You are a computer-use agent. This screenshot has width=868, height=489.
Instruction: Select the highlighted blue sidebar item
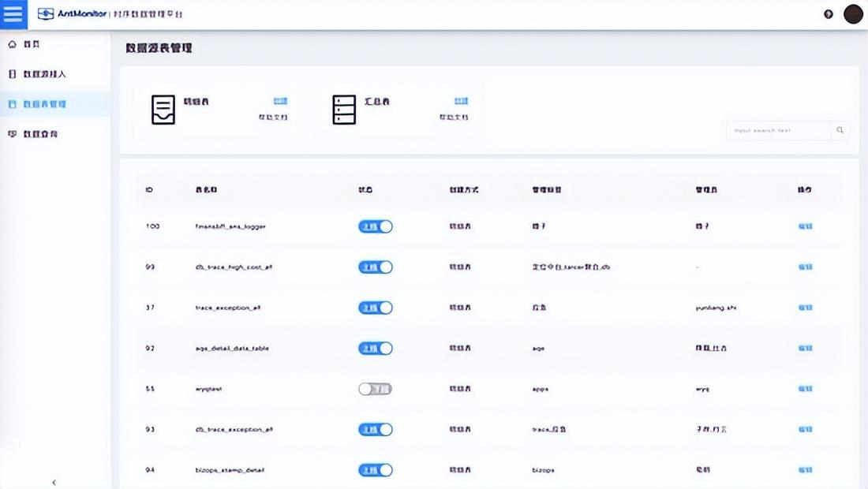pos(55,104)
